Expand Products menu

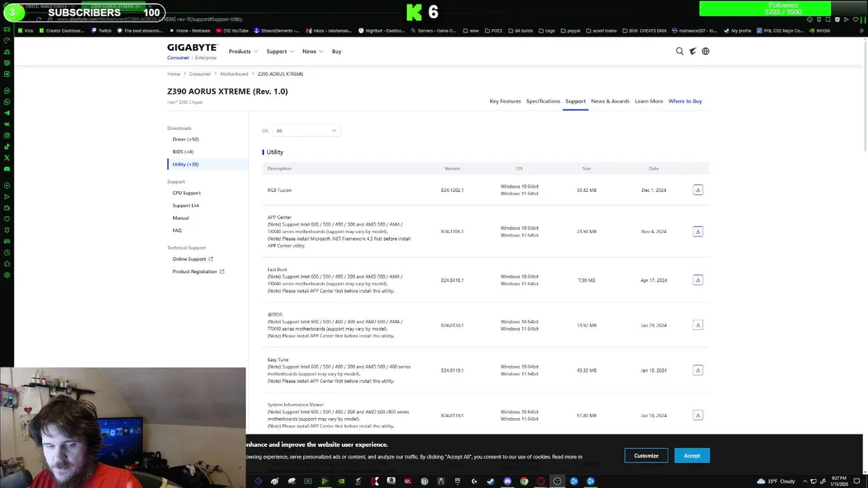243,52
